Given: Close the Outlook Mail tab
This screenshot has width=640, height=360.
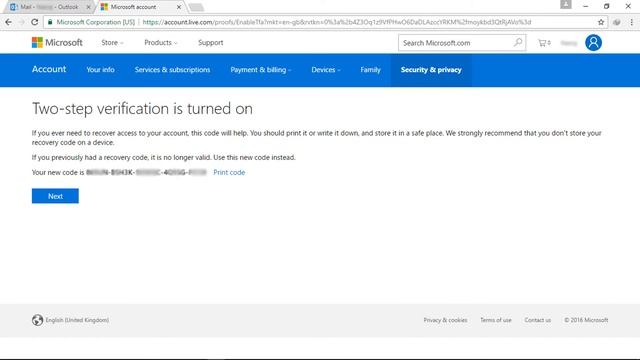Looking at the screenshot, I should [88, 7].
